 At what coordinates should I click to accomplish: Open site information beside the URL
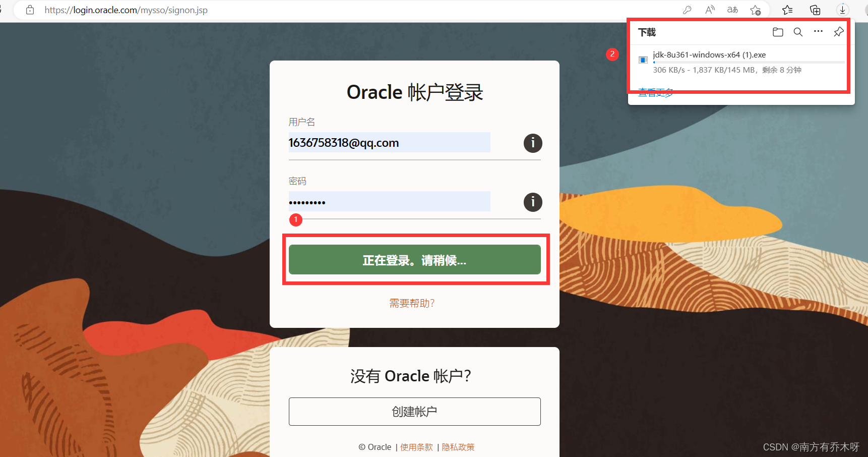pos(30,10)
